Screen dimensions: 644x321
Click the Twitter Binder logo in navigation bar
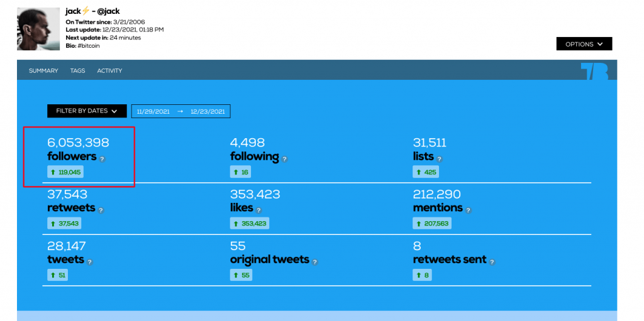pos(594,72)
